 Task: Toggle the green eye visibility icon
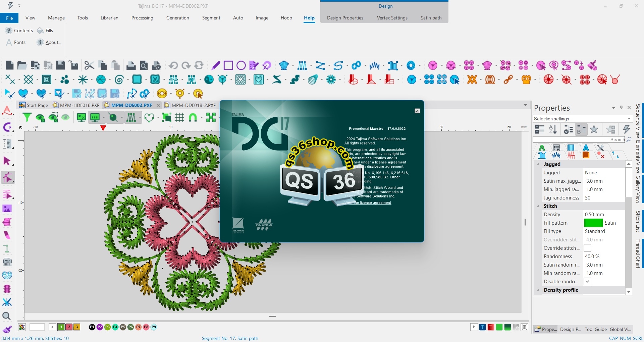[x=65, y=117]
